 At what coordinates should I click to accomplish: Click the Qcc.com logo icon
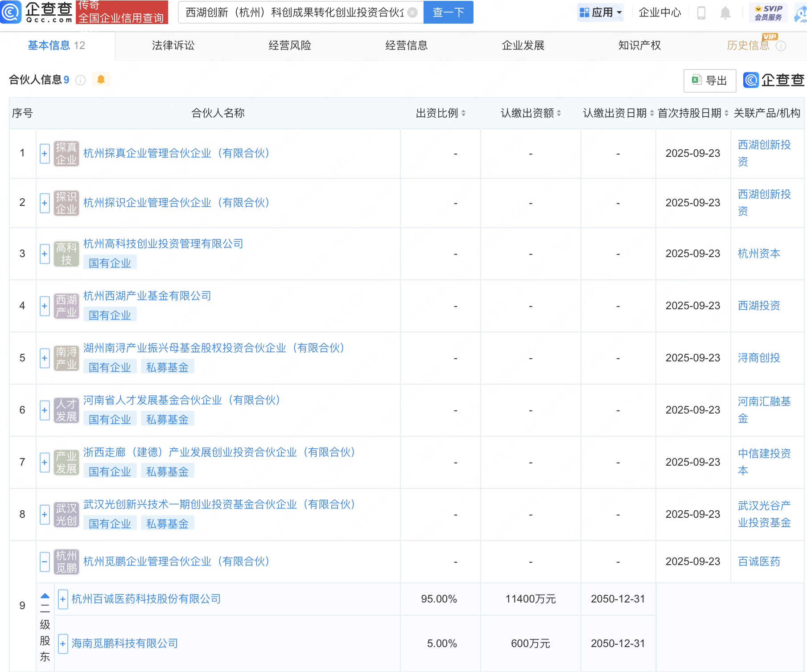point(11,12)
